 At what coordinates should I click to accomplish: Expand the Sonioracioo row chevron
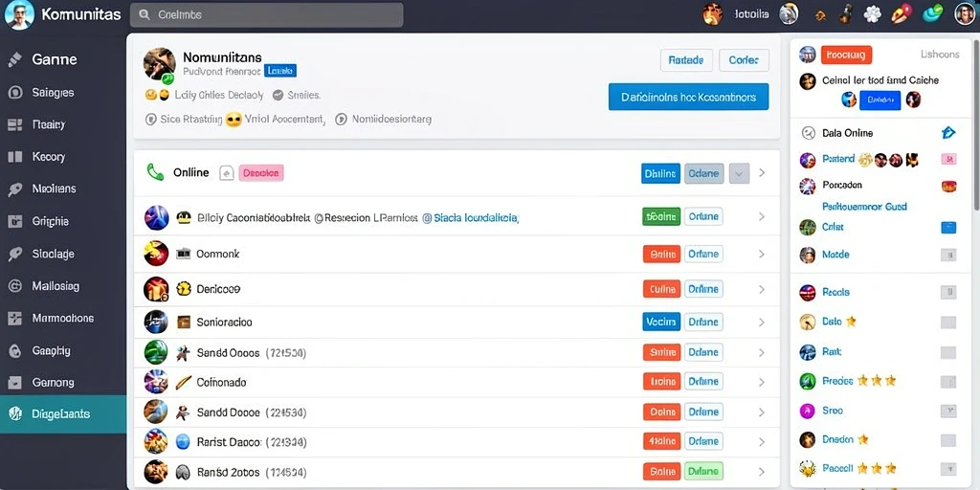pyautogui.click(x=761, y=323)
